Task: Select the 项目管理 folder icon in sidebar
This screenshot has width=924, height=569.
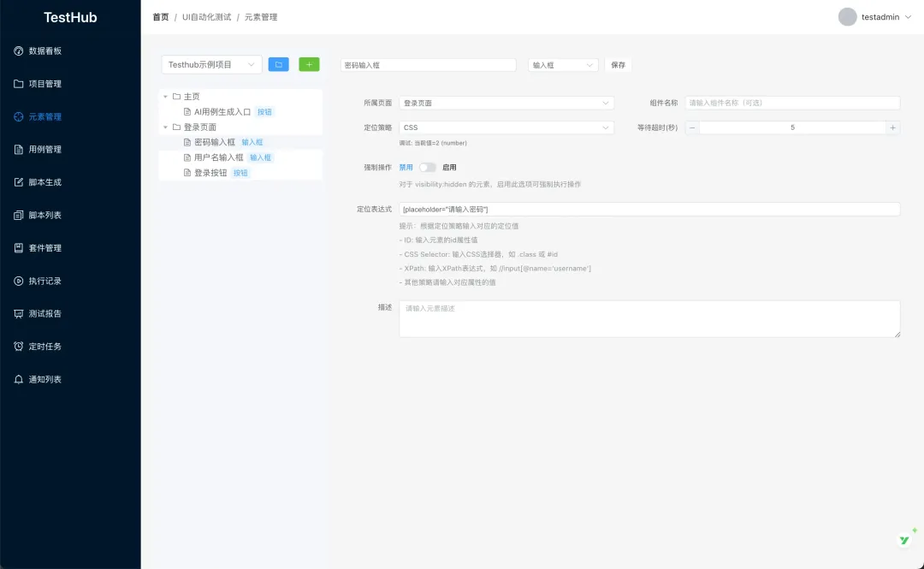Action: pyautogui.click(x=21, y=83)
